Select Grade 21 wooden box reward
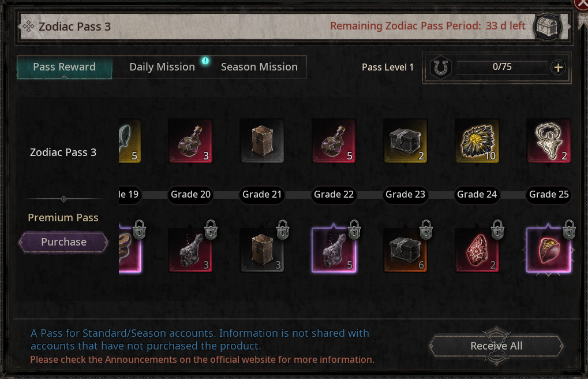588x379 pixels. pos(262,141)
